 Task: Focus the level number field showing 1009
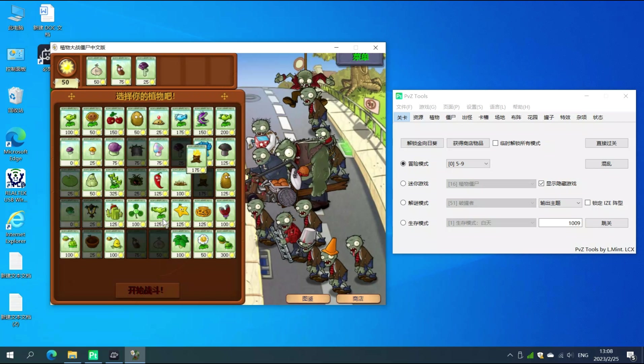tap(560, 223)
